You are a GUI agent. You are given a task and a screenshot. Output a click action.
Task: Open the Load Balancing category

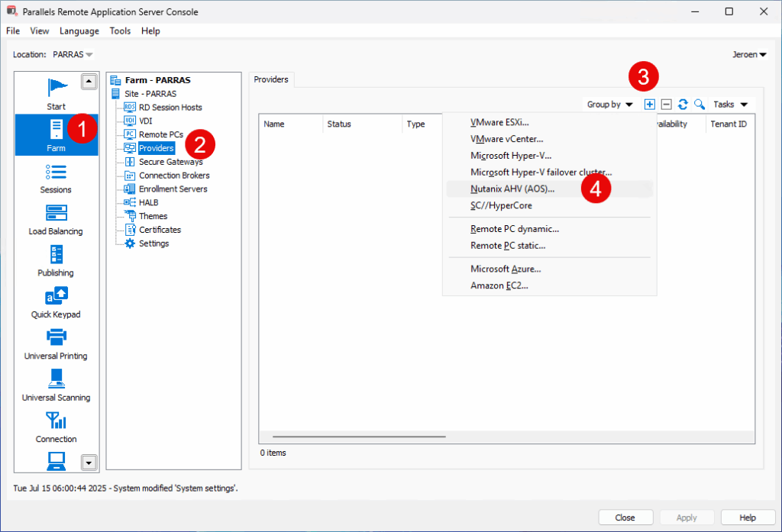[x=56, y=220]
